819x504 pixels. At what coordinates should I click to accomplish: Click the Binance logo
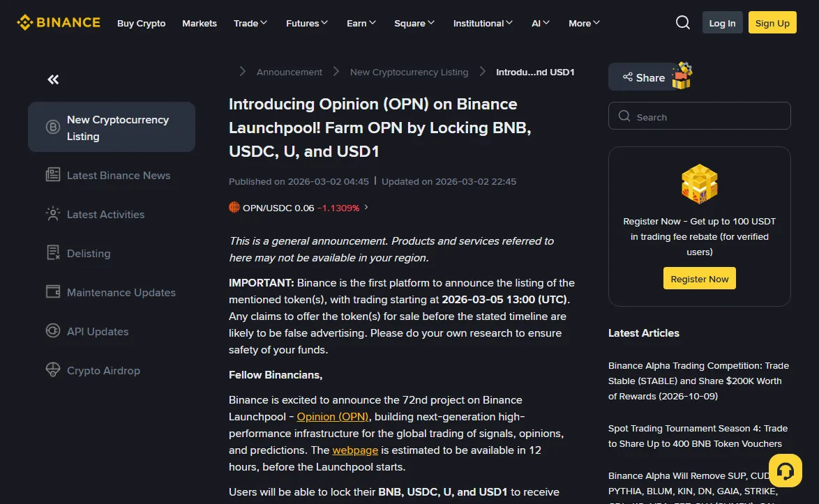59,23
